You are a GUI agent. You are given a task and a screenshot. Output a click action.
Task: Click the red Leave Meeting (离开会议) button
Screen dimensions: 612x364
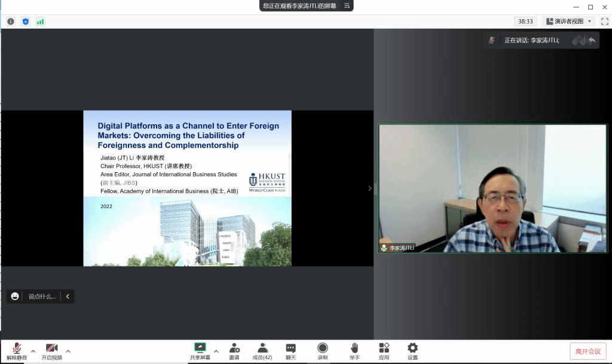click(587, 351)
